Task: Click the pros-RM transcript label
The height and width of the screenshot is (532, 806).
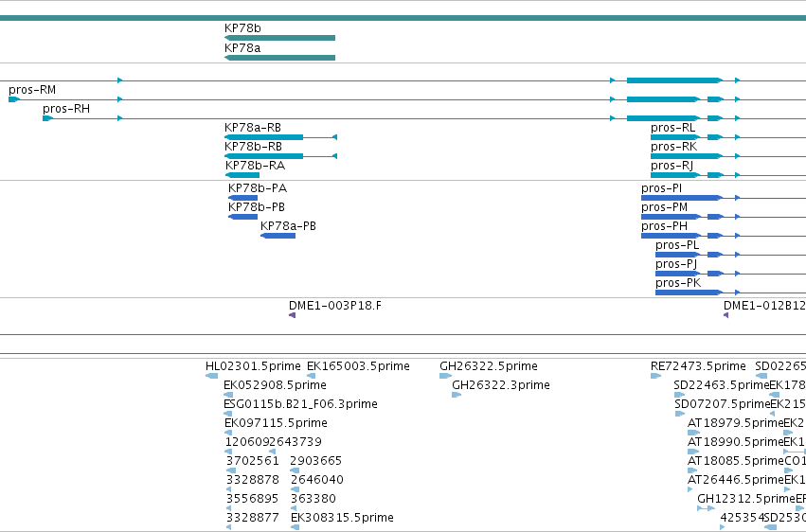Action: pyautogui.click(x=32, y=90)
